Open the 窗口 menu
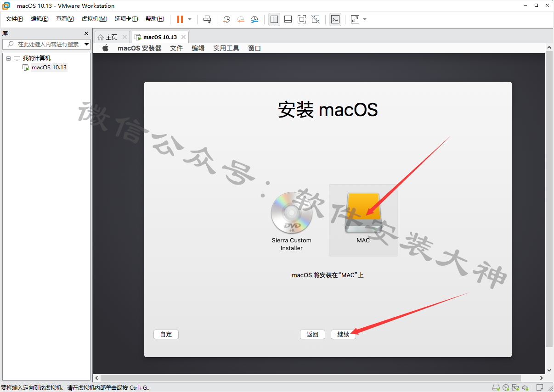The height and width of the screenshot is (392, 554). coord(254,48)
